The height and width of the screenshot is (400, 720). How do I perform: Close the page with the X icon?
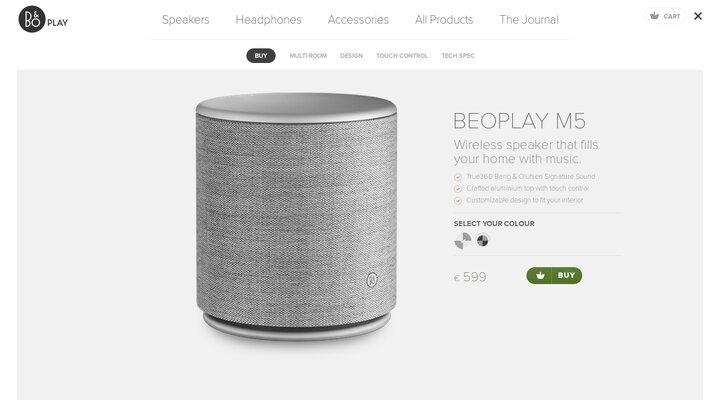[698, 16]
